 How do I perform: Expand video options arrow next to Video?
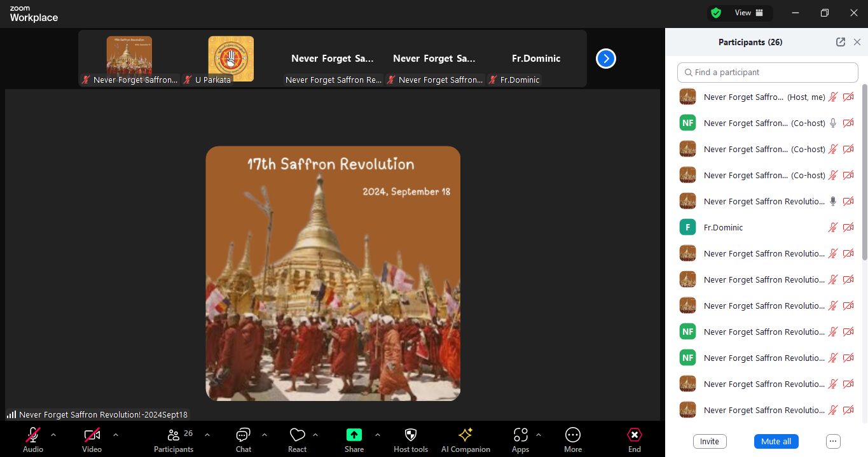point(116,435)
